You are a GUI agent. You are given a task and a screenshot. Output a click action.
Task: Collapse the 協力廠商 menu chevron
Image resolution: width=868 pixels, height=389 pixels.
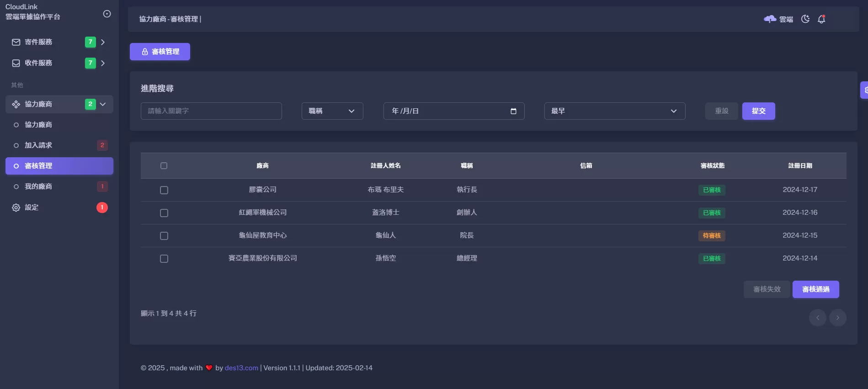coord(103,104)
